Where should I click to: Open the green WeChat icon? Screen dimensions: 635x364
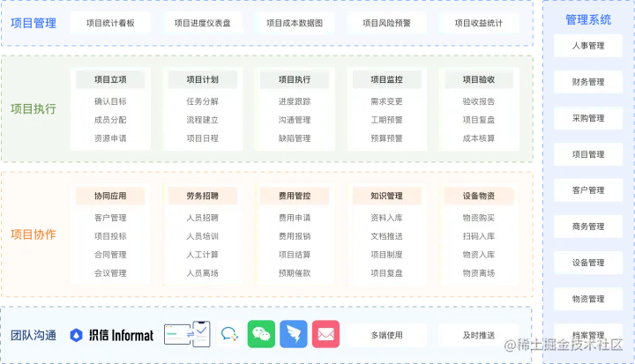pyautogui.click(x=261, y=334)
